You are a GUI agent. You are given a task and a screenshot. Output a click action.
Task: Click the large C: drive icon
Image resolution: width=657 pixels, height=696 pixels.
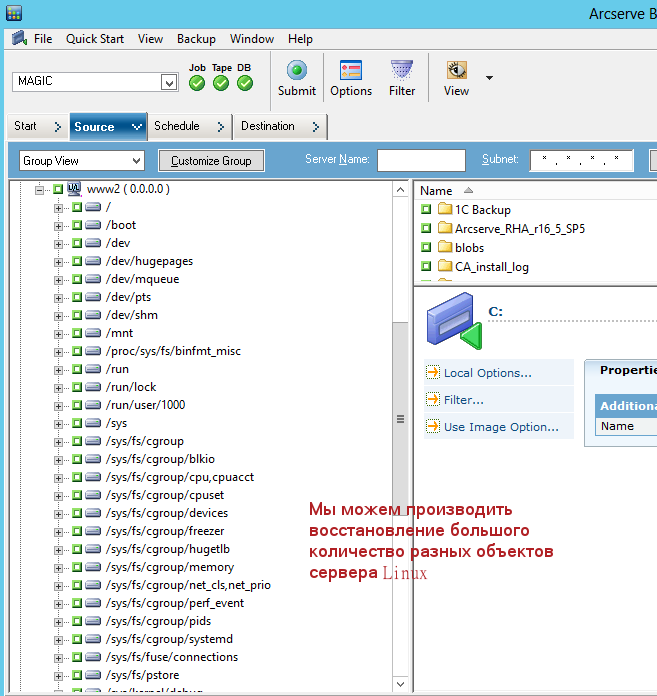[x=454, y=320]
